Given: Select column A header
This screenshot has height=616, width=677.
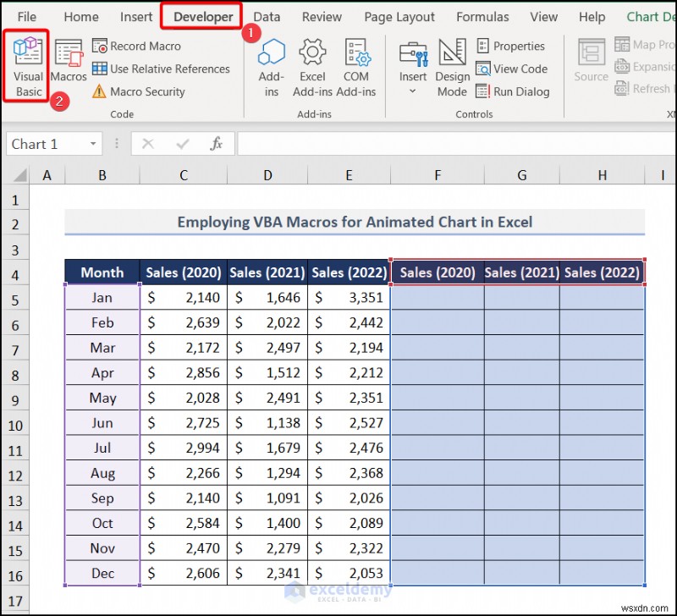Looking at the screenshot, I should tap(47, 175).
